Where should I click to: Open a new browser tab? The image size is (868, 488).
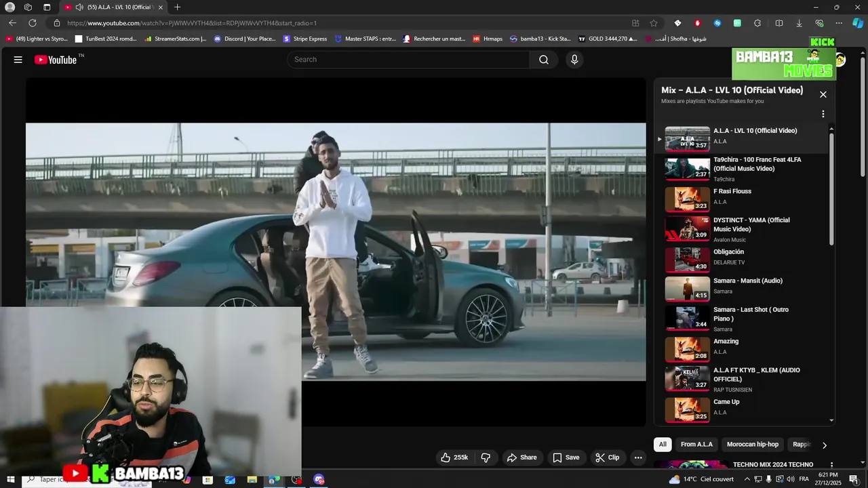coord(177,7)
